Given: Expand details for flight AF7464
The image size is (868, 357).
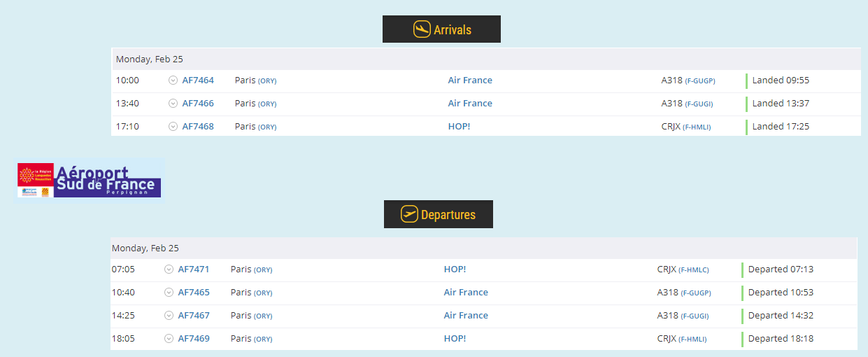Looking at the screenshot, I should point(173,80).
